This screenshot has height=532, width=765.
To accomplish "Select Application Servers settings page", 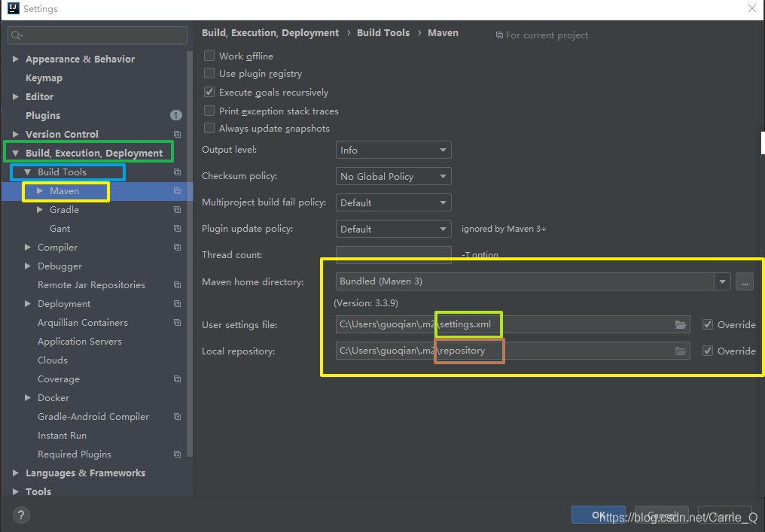I will (80, 342).
